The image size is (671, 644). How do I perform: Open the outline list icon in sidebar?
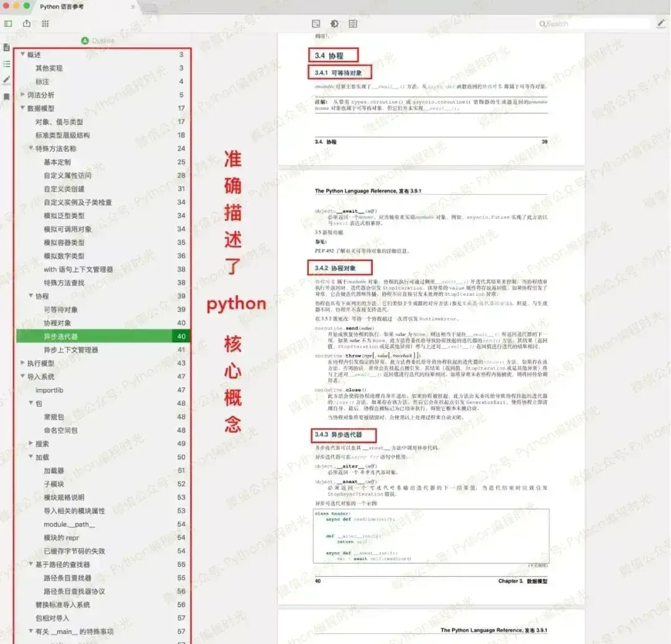(x=7, y=63)
